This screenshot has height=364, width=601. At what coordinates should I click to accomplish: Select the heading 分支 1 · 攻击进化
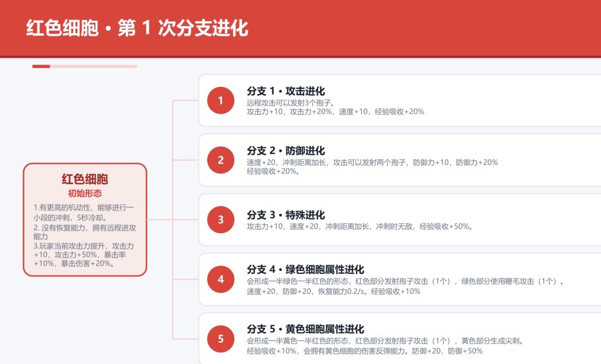coord(286,91)
